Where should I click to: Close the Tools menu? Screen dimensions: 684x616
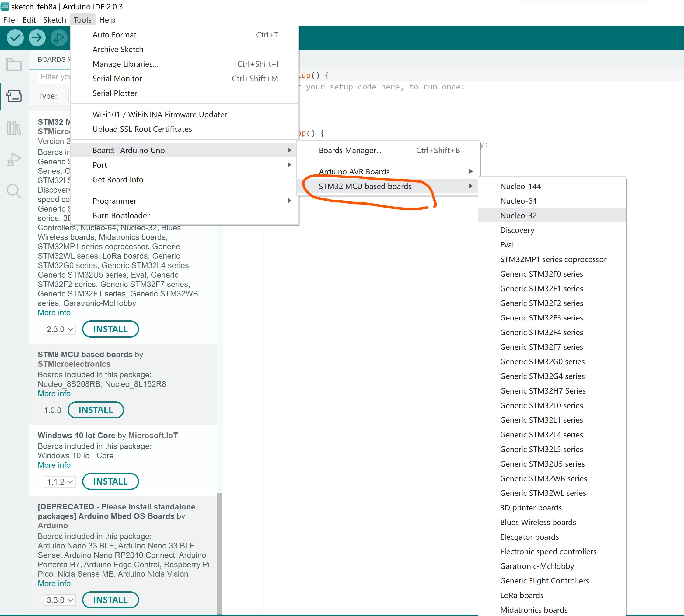click(82, 20)
